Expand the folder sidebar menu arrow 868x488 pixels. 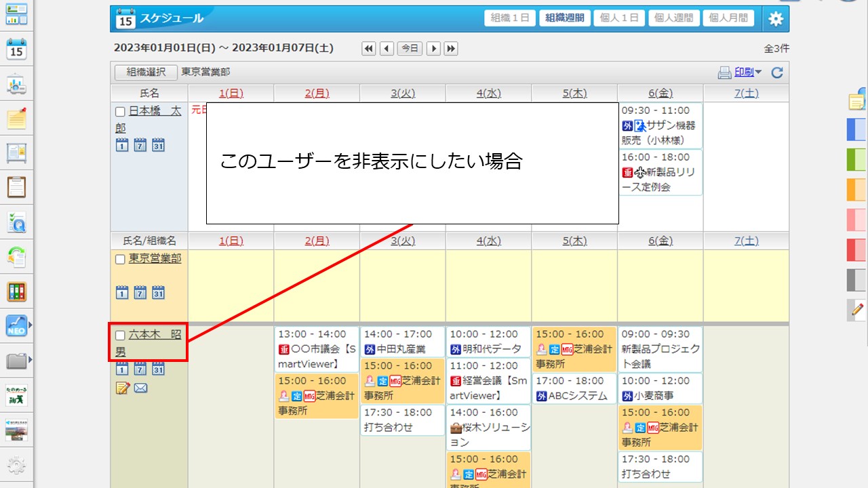pyautogui.click(x=30, y=361)
